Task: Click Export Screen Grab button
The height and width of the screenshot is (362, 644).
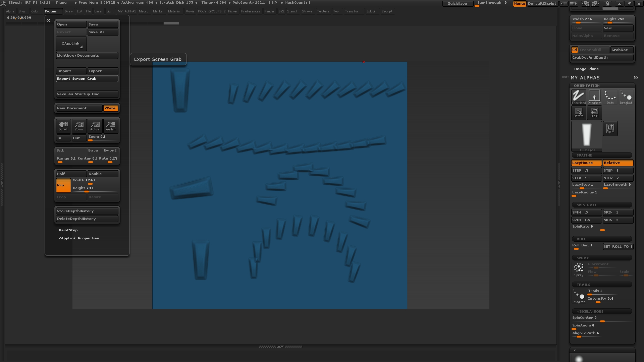Action: point(87,79)
